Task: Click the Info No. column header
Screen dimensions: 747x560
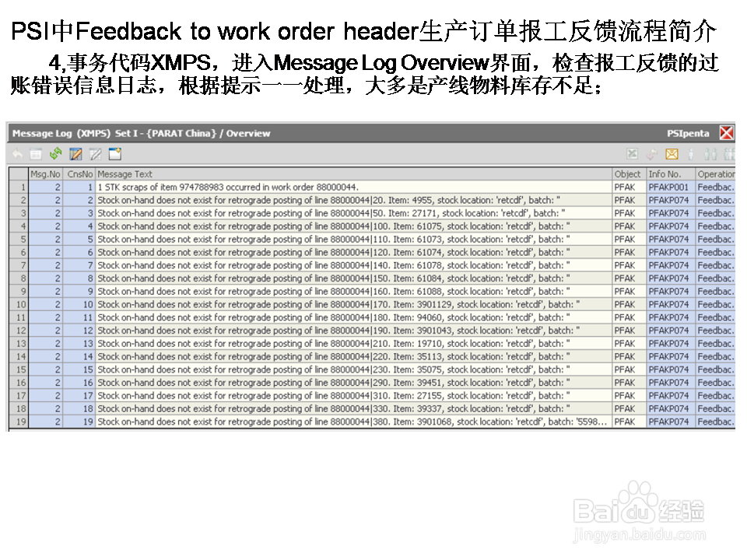Action: 670,174
